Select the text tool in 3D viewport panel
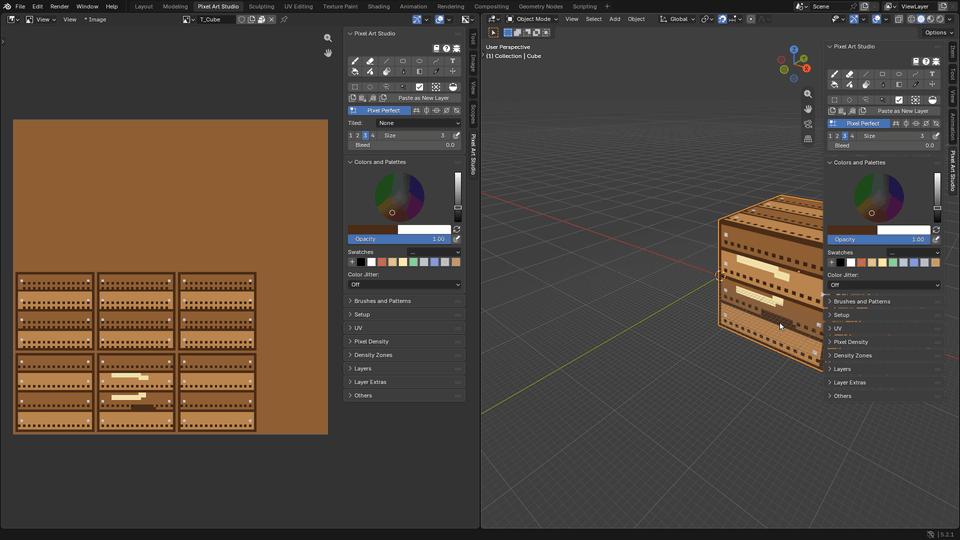 point(932,74)
